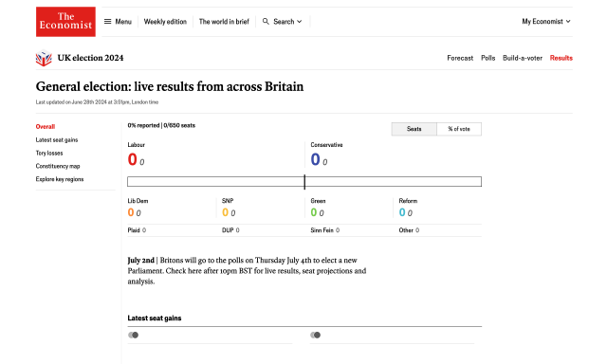This screenshot has width=607, height=364.
Task: Switch to Forecast tab
Action: point(460,58)
